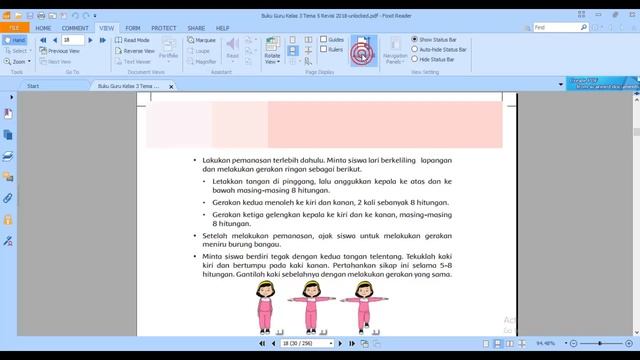Toggle the Guides checkbox
640x360 pixels.
click(x=324, y=39)
